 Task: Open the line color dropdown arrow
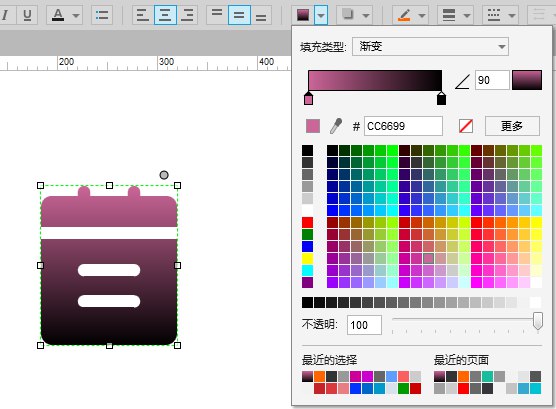422,16
